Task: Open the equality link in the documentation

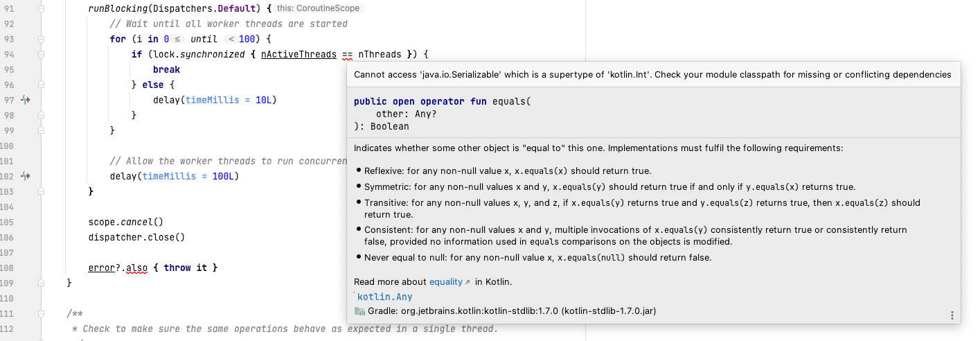Action: (445, 282)
